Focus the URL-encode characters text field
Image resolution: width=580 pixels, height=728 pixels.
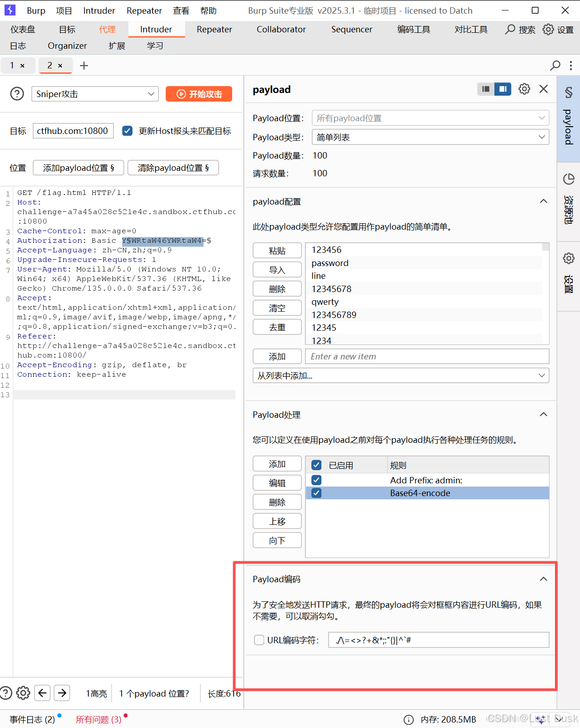coord(438,640)
